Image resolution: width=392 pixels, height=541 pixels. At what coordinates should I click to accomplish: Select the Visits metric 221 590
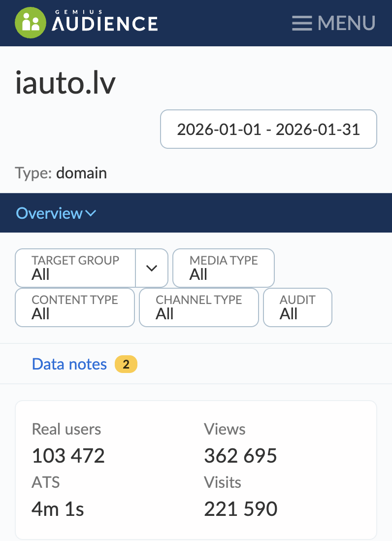(240, 508)
